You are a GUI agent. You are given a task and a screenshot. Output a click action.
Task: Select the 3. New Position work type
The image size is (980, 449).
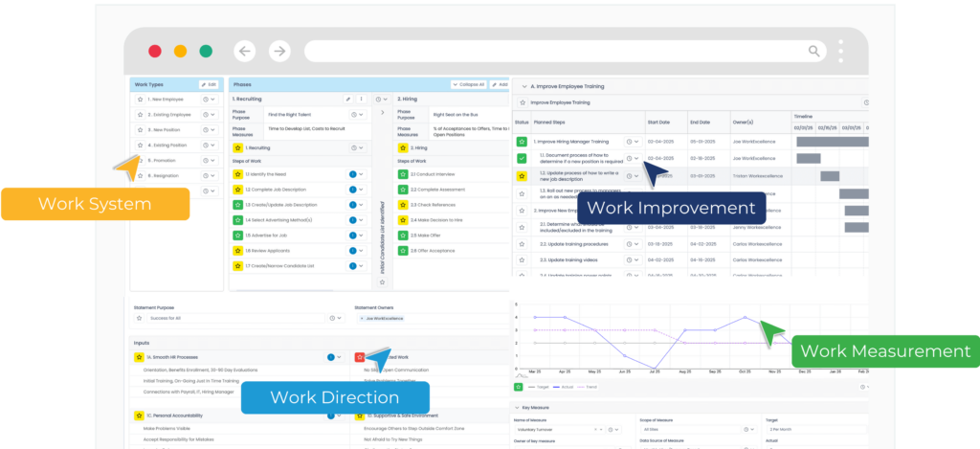pyautogui.click(x=165, y=130)
